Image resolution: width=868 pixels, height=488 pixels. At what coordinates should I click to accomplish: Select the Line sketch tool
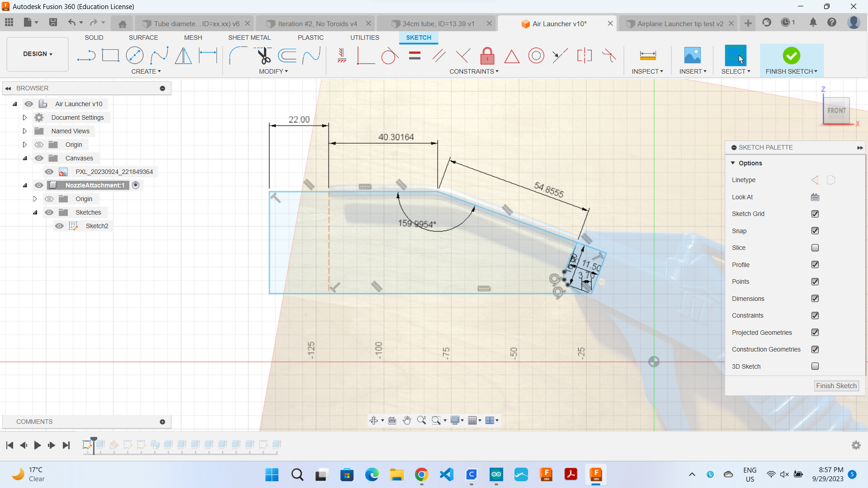(86, 56)
